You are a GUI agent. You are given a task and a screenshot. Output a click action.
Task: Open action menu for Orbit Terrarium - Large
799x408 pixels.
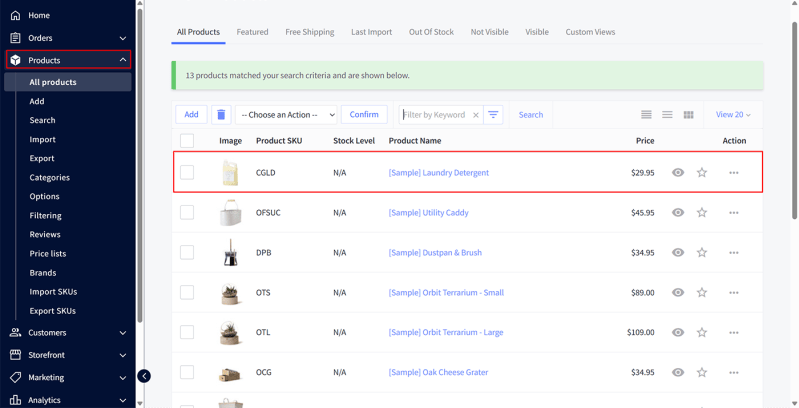[734, 332]
